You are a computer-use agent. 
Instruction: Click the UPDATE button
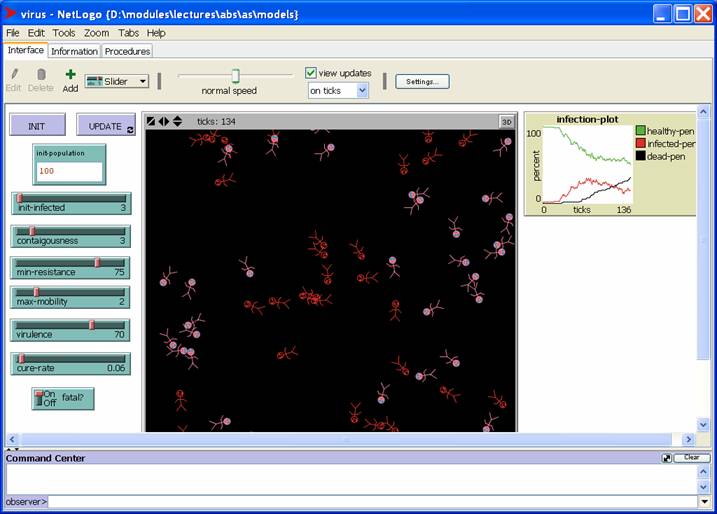pyautogui.click(x=106, y=125)
